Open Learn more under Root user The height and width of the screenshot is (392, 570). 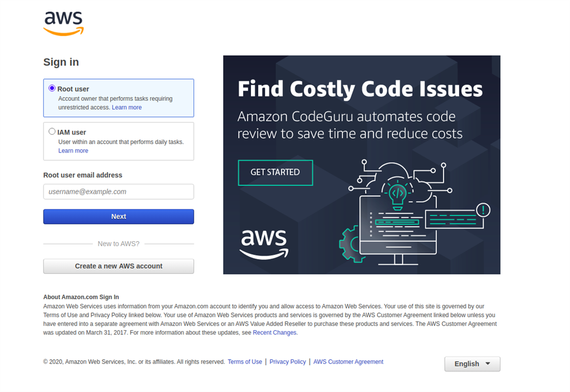click(127, 107)
